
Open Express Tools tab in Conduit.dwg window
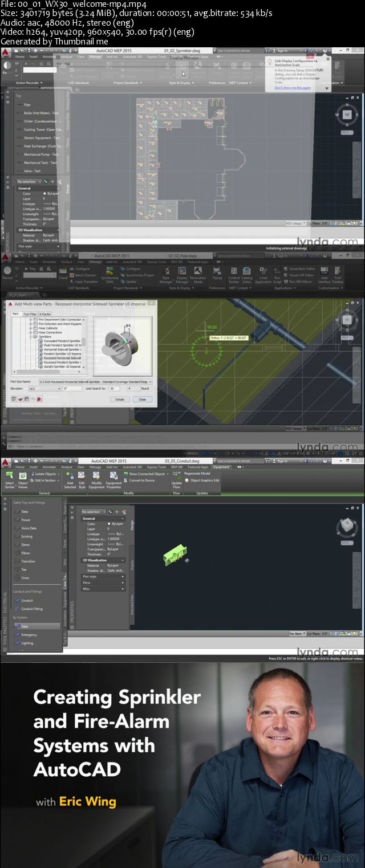pos(156,467)
